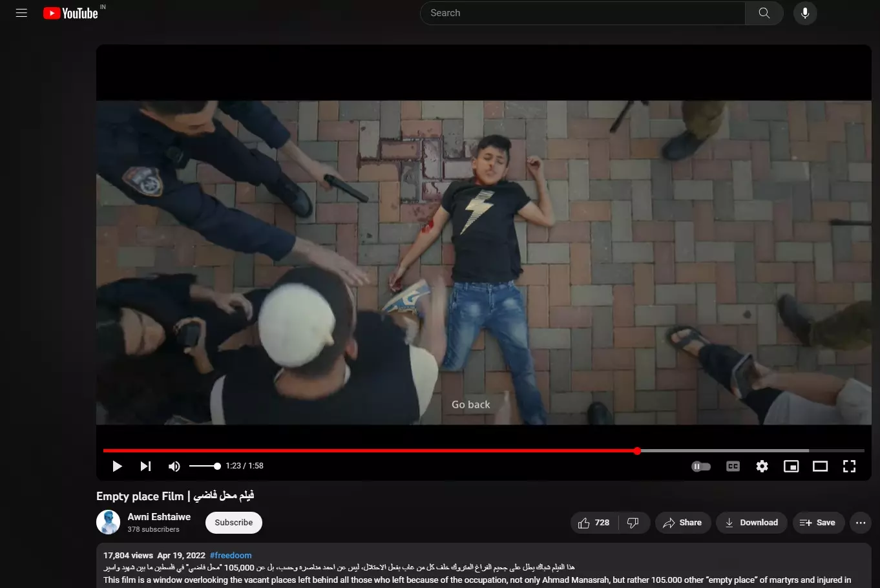Download the video

(x=751, y=523)
